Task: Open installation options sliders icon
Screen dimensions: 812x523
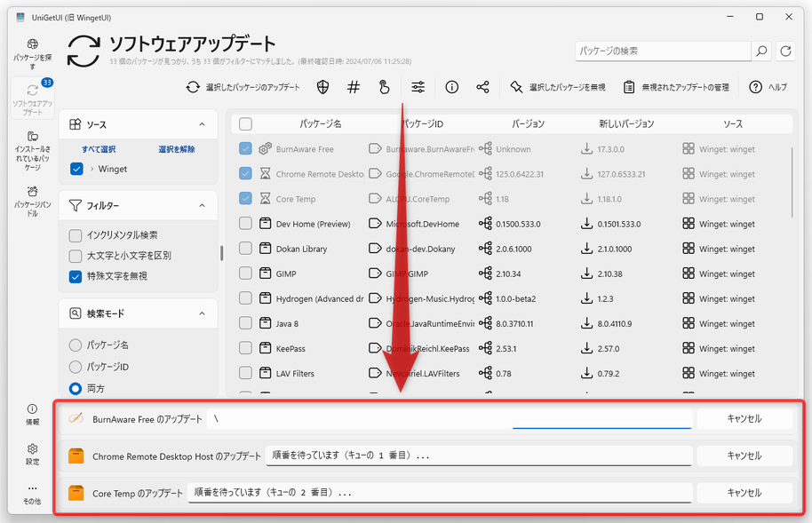Action: point(418,88)
